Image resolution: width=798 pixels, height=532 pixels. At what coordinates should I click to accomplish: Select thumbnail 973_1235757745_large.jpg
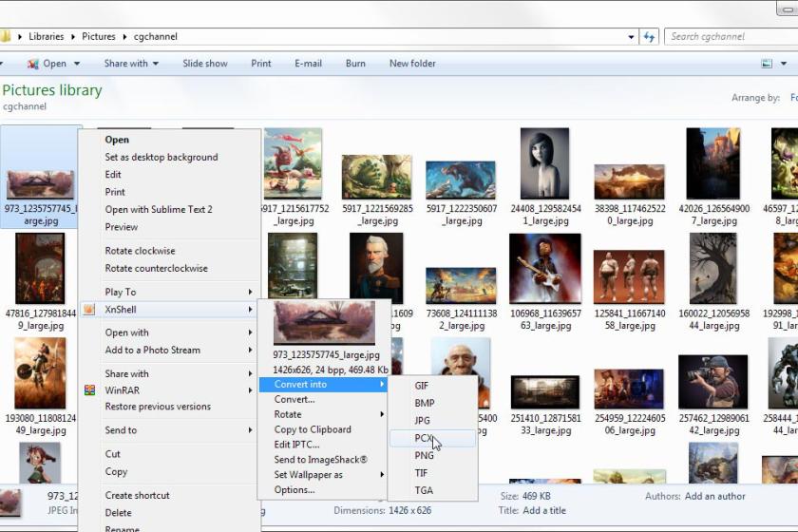(x=40, y=184)
